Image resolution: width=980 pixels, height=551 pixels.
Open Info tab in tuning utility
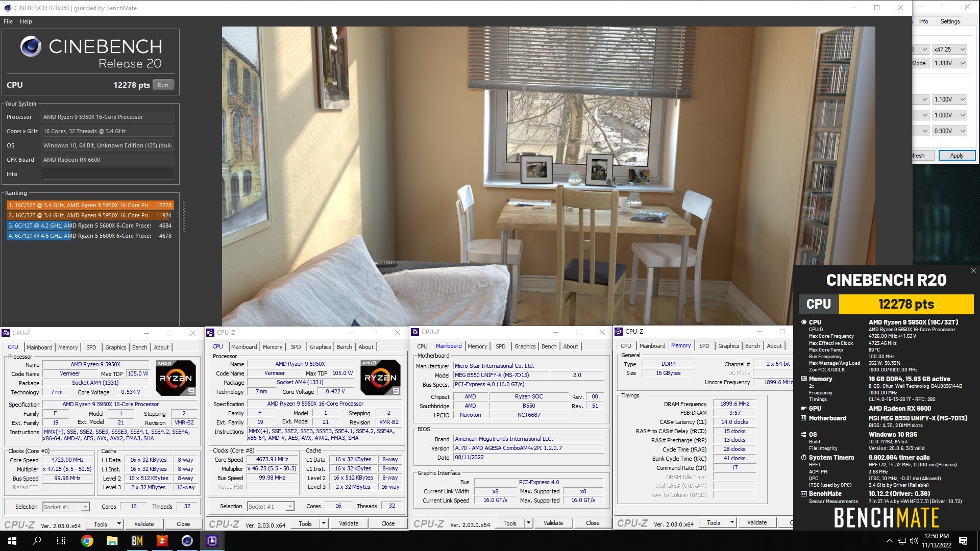[923, 21]
